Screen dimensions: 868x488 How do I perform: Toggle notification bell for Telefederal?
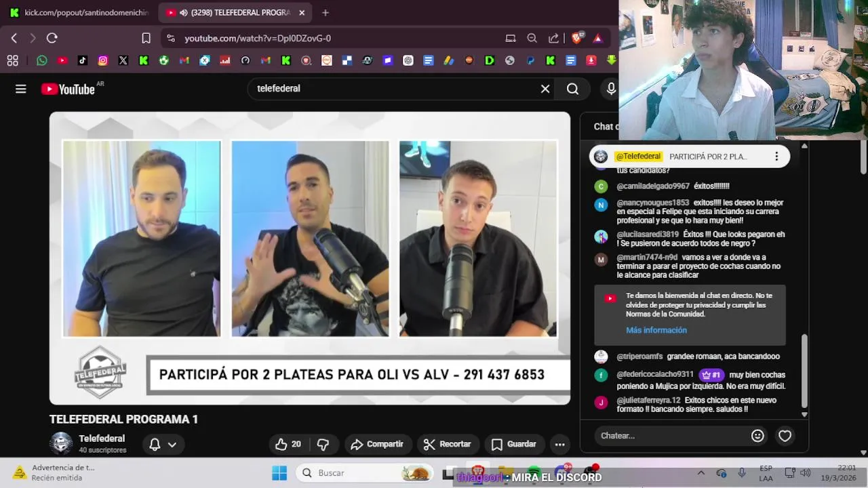tap(155, 445)
